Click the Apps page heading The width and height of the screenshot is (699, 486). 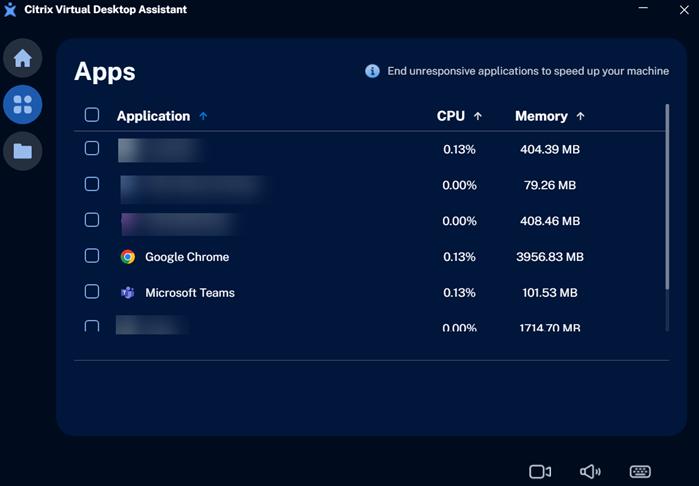pyautogui.click(x=105, y=72)
